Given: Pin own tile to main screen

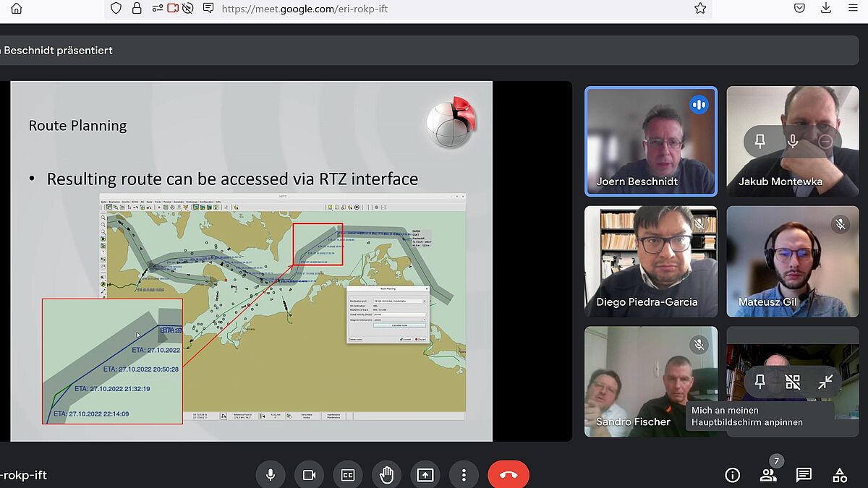Looking at the screenshot, I should [760, 382].
